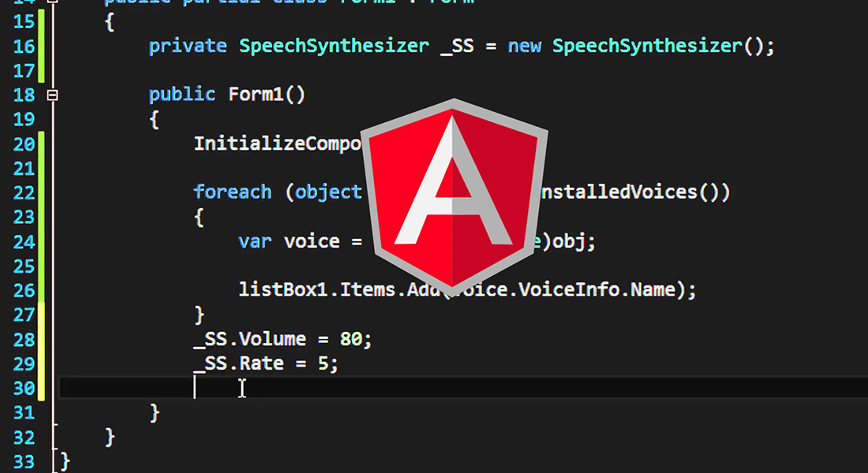Screen dimensions: 868x473
Task: Click yellow change marker beside line 28
Action: point(42,339)
